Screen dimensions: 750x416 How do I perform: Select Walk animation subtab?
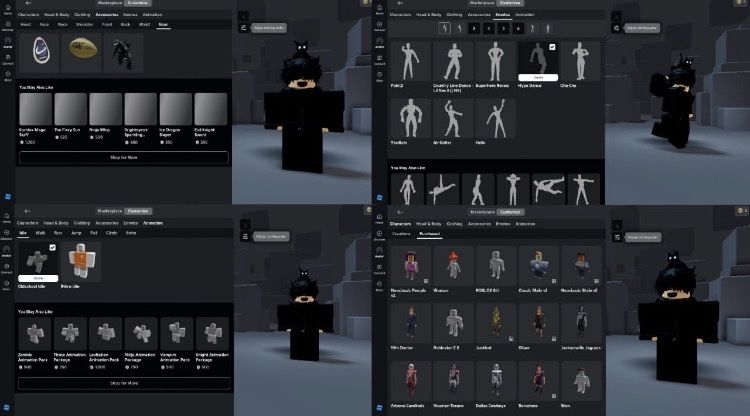40,233
